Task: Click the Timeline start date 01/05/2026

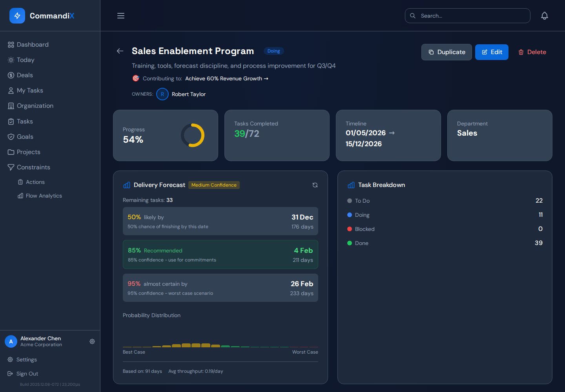Action: pos(366,133)
